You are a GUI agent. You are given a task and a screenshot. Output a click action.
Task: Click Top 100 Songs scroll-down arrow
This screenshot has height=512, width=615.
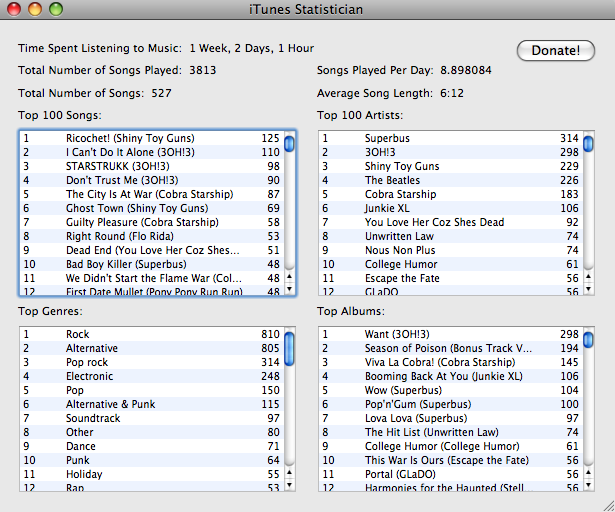[x=289, y=289]
